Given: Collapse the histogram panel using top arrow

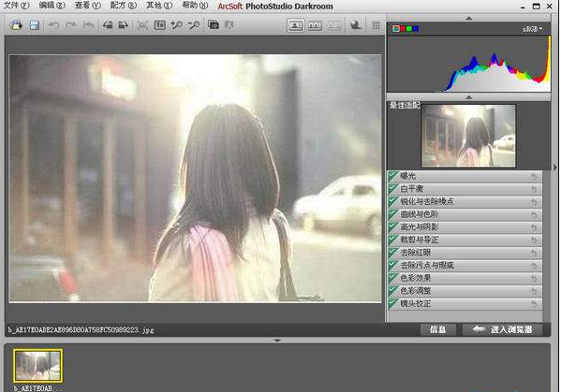Looking at the screenshot, I should 468,18.
